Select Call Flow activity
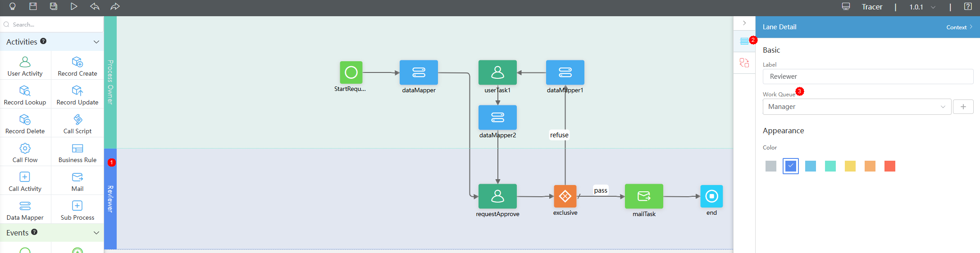Viewport: 980px width, 253px height. point(25,152)
